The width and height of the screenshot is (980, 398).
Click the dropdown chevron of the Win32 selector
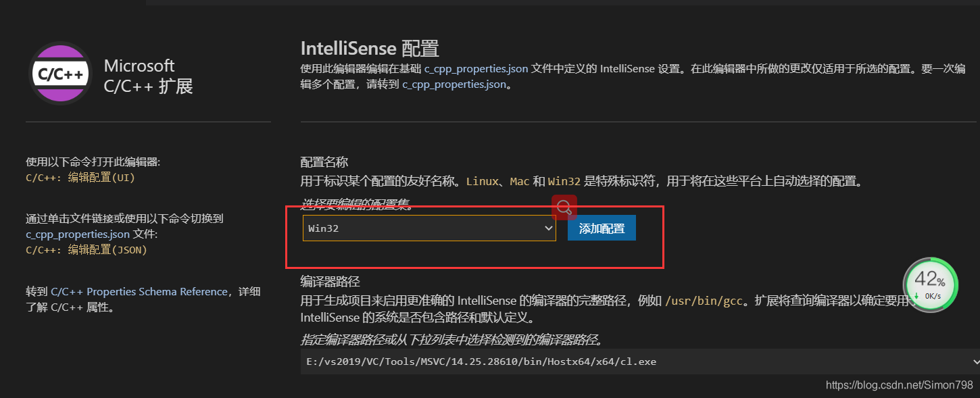pos(547,228)
